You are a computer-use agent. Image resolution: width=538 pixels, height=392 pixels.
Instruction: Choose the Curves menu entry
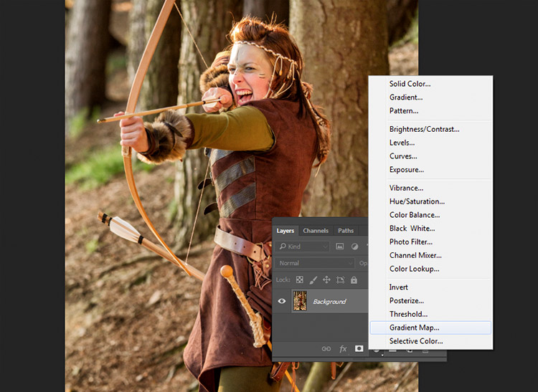403,156
